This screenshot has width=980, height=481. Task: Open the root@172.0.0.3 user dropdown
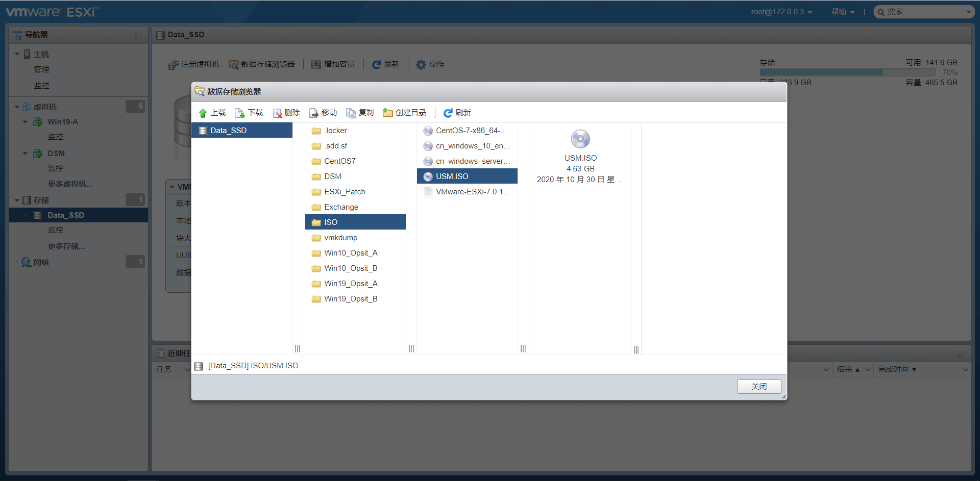(781, 12)
